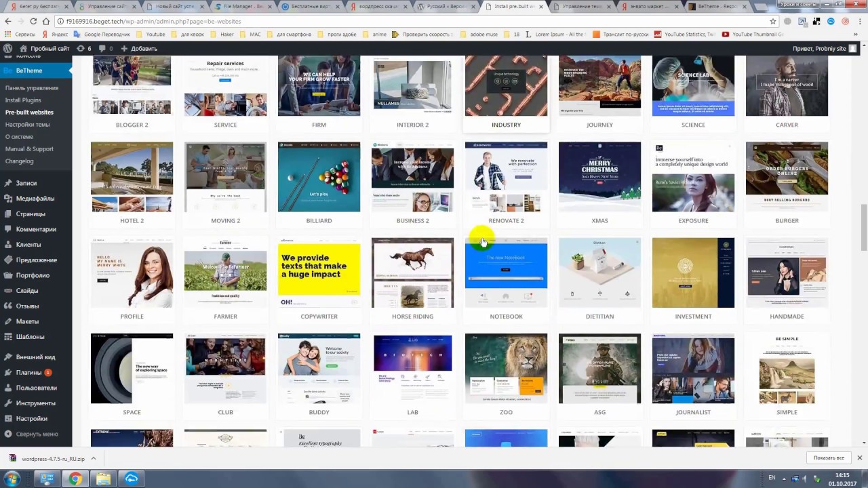The height and width of the screenshot is (488, 868).
Task: Open Внешний вид appearance menu
Action: coord(36,357)
